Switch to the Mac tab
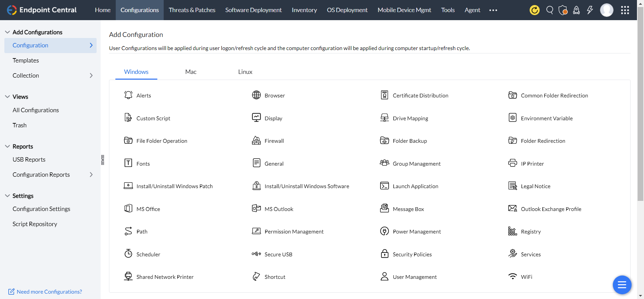 pyautogui.click(x=191, y=72)
